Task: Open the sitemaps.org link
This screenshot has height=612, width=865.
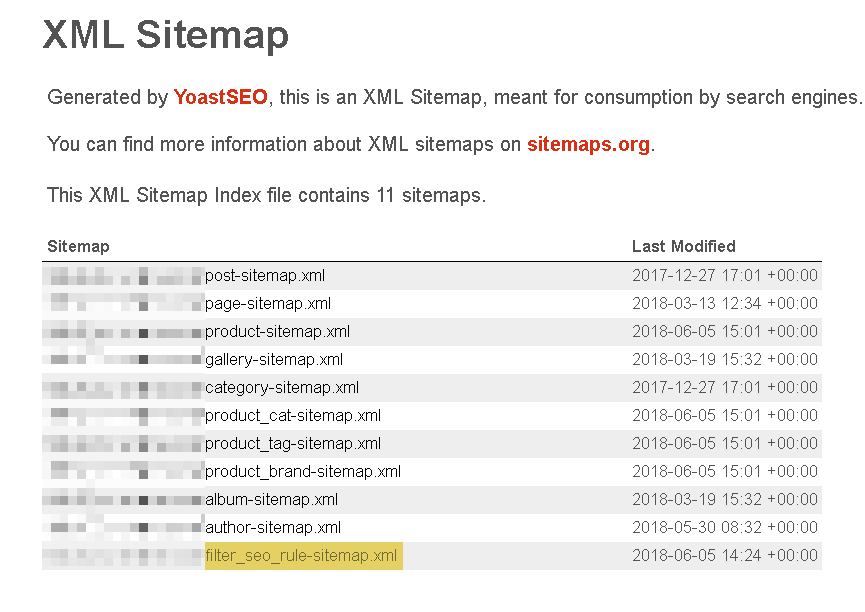Action: pyautogui.click(x=588, y=144)
